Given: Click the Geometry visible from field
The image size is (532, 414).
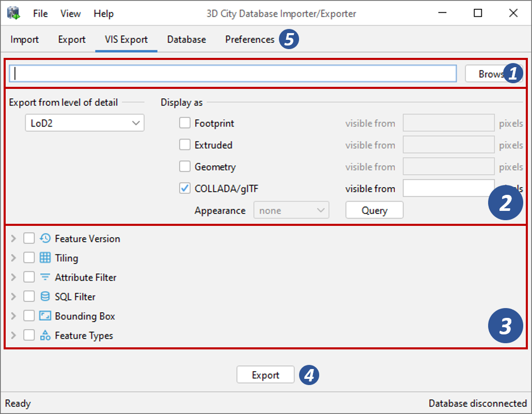Looking at the screenshot, I should click(x=448, y=166).
